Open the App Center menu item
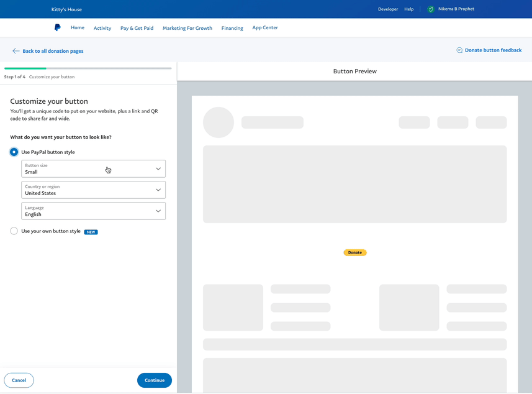This screenshot has width=532, height=394. 265,27
